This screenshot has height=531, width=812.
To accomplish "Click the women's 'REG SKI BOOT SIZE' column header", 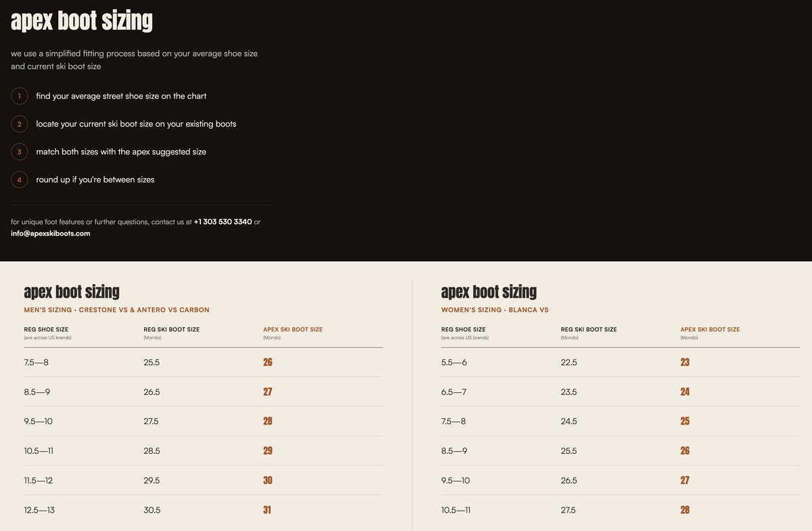I will coord(589,329).
